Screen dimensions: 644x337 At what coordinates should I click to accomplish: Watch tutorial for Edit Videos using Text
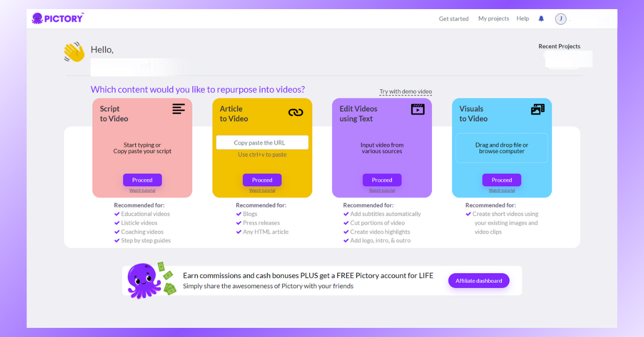click(382, 191)
